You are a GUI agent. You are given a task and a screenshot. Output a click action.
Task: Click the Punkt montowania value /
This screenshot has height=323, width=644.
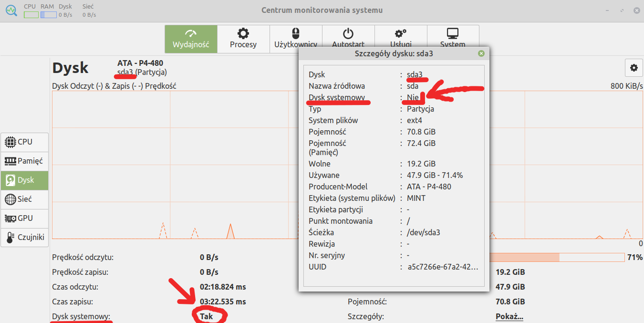(408, 221)
